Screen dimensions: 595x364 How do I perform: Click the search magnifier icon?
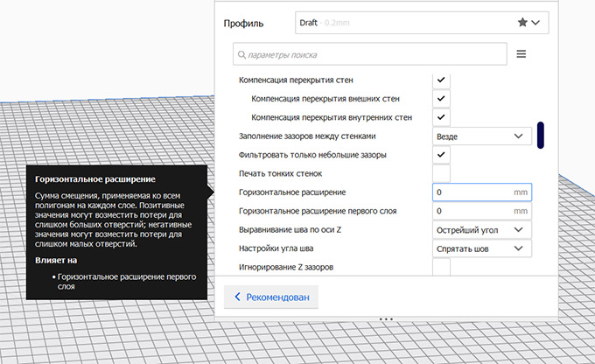pyautogui.click(x=241, y=54)
